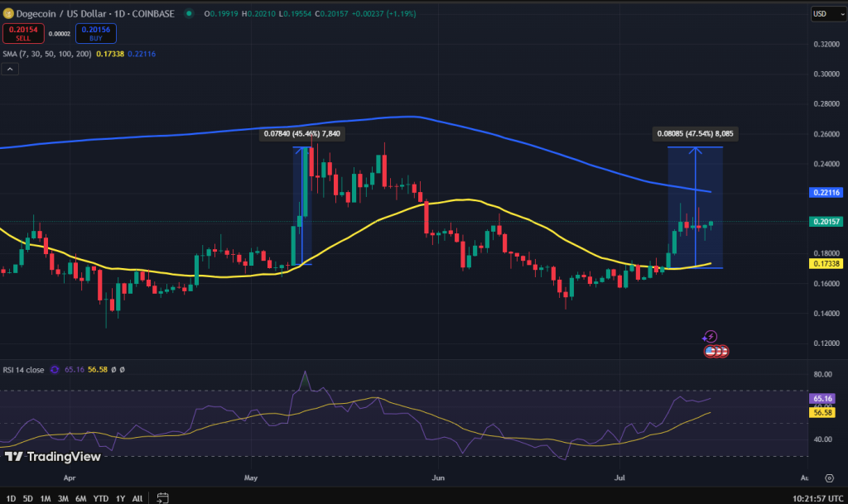
Task: Click the yellow 56.58 RSI axis label
Action: pyautogui.click(x=822, y=413)
